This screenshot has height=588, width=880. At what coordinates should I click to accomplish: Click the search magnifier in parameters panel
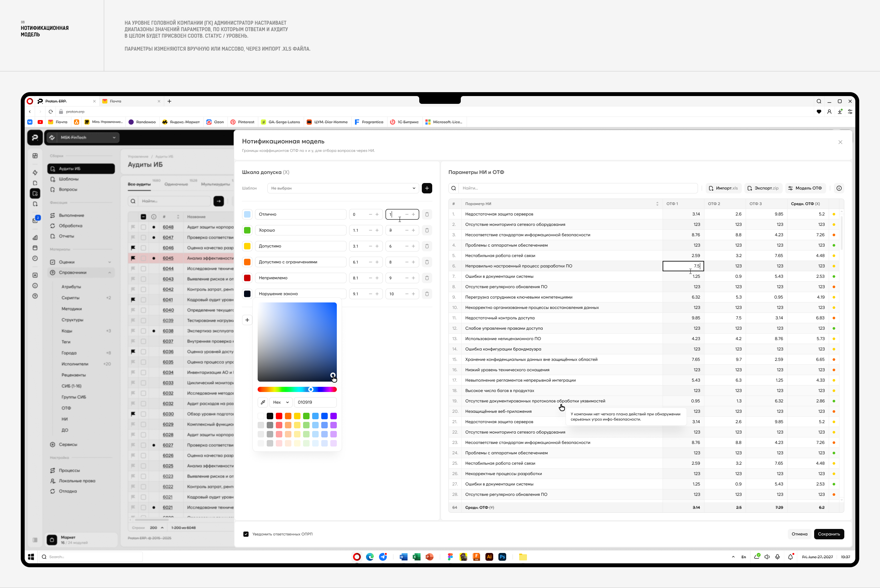(454, 188)
